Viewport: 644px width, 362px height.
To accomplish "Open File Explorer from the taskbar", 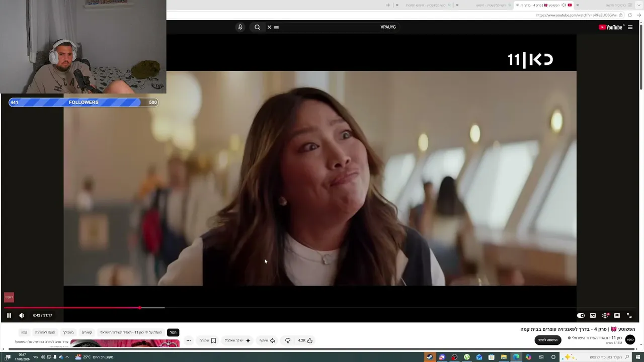I will [504, 357].
